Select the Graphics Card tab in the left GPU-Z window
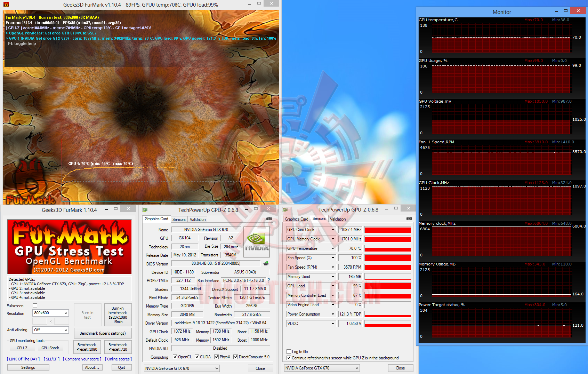The width and height of the screenshot is (588, 374). pyautogui.click(x=156, y=219)
